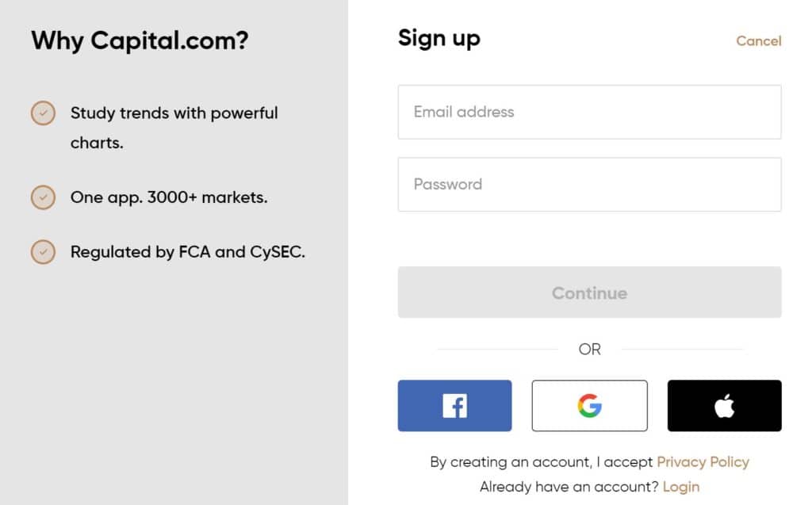Viewport: 812px width, 505px height.
Task: Click checkmark icon beside "Study trends"
Action: pos(43,113)
